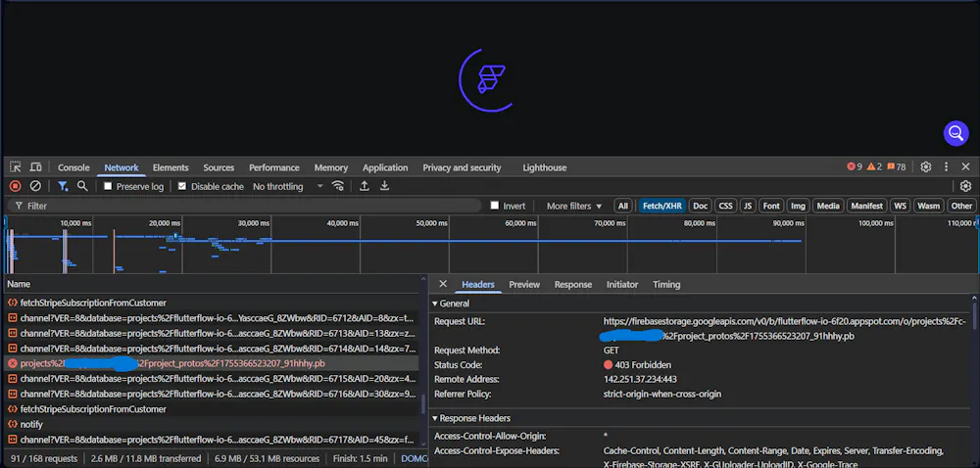Image resolution: width=980 pixels, height=468 pixels.
Task: Select the All request type filter
Action: (x=622, y=206)
